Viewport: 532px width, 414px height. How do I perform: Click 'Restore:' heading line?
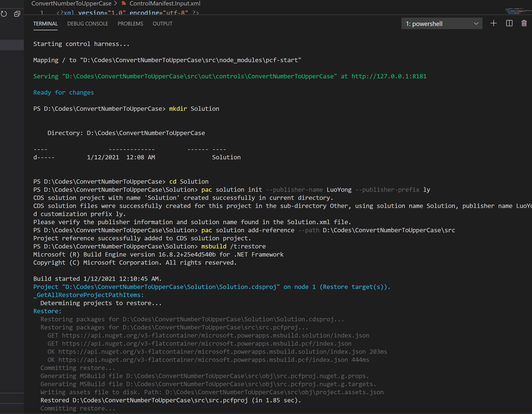tap(47, 311)
